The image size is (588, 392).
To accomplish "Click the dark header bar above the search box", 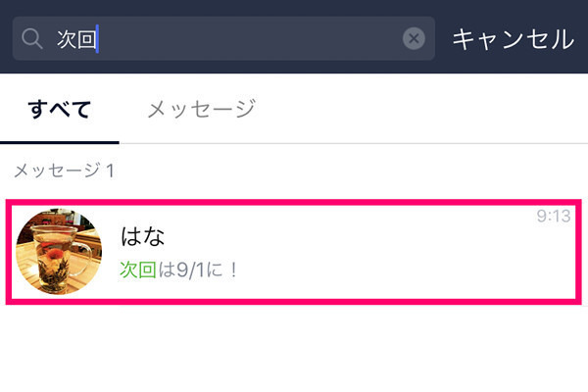I will click(294, 8).
